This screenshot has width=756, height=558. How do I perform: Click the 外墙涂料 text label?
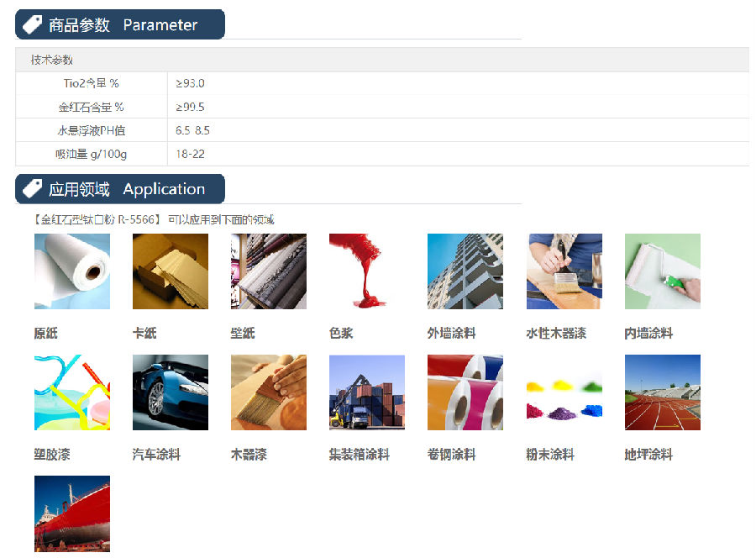pos(451,334)
